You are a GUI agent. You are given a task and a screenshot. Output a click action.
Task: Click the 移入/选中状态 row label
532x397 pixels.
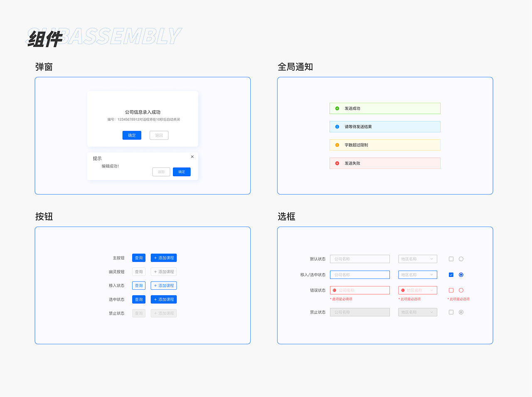point(313,275)
